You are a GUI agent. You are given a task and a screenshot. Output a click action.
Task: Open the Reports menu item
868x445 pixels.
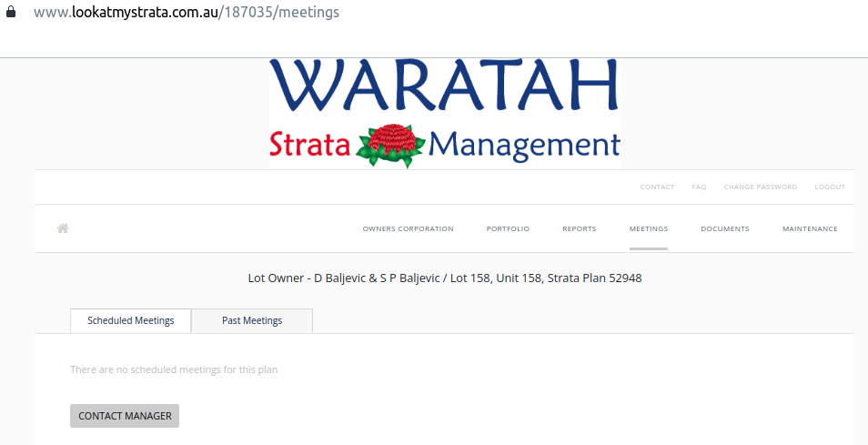coord(579,228)
